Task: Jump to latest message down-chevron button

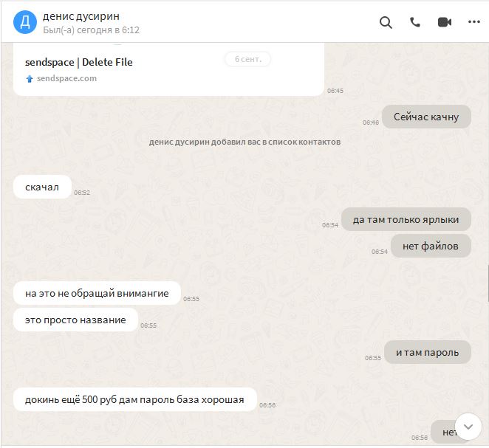Action: tap(468, 427)
